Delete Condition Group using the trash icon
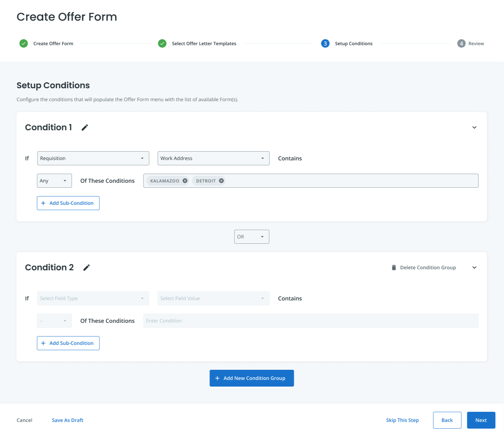 pyautogui.click(x=394, y=267)
